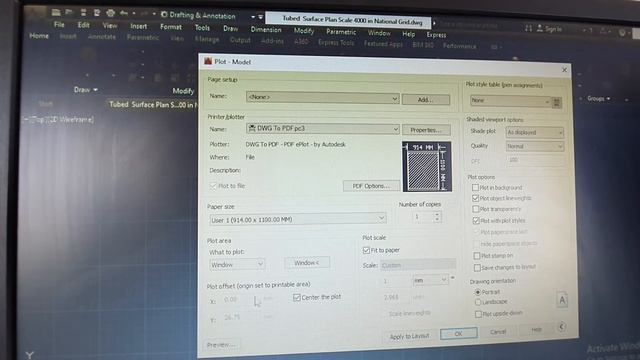Switch to the Output ribbon tab
This screenshot has width=640, height=360.
(240, 40)
